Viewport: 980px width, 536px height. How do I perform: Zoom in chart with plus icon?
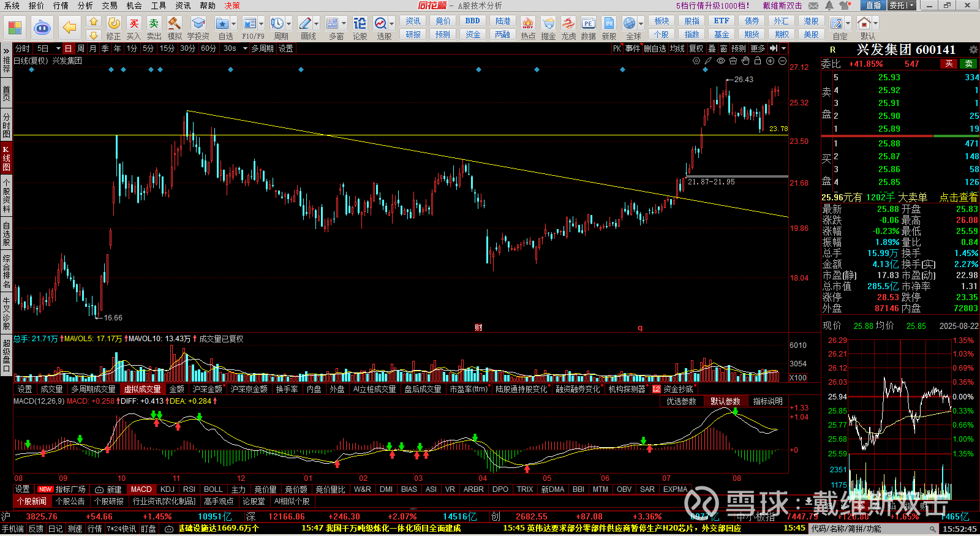point(770,61)
